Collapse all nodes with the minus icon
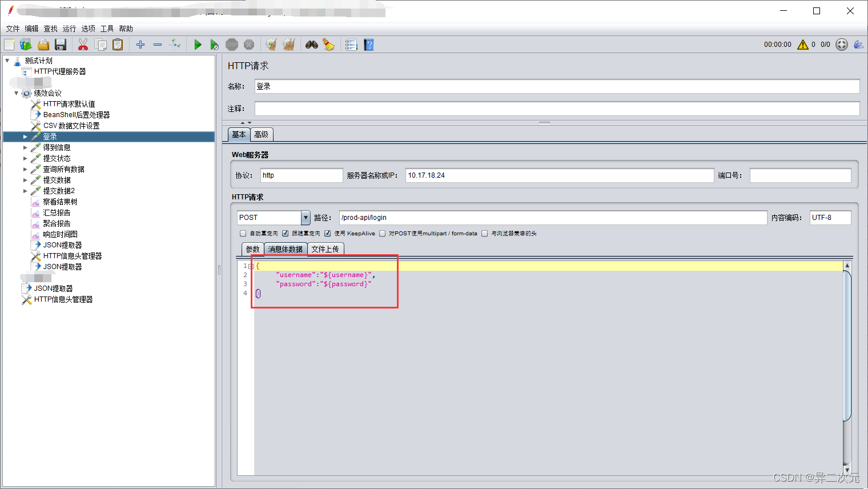This screenshot has width=868, height=489. 158,45
